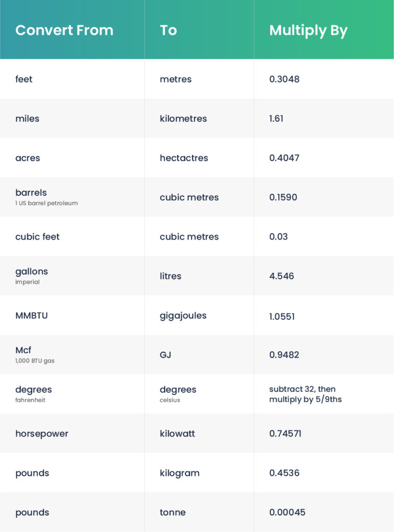
Task: Click the "Convert From" column header
Action: [64, 30]
